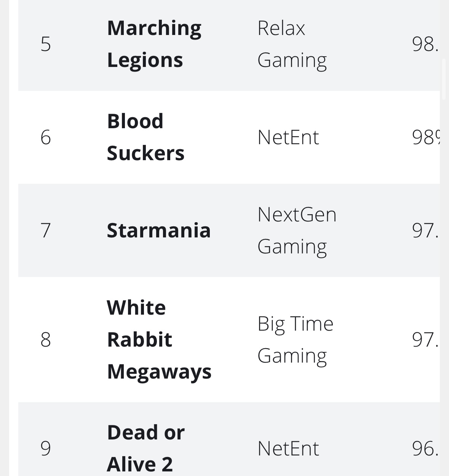Click Big Time Gaming provider cell
Screen dimensions: 449x476
coord(296,339)
